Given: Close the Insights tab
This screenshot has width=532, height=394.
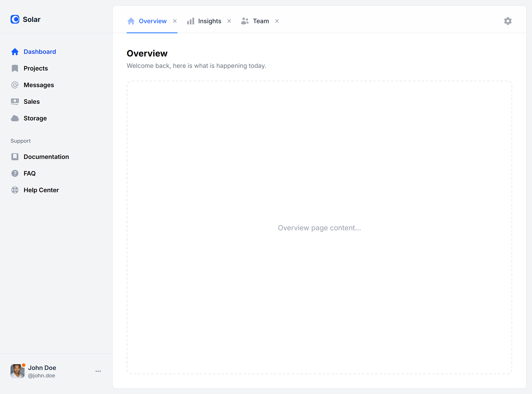Looking at the screenshot, I should pyautogui.click(x=229, y=21).
